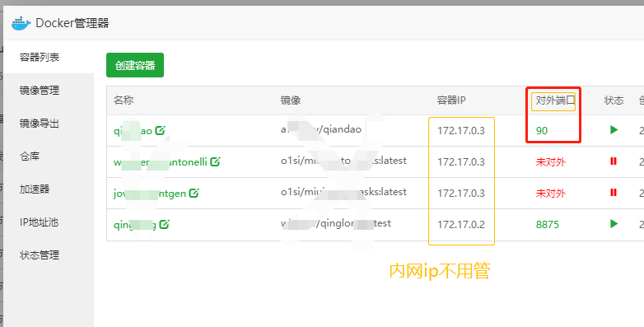Open the 容器列表 sidebar tab
This screenshot has height=327, width=644.
coord(40,57)
